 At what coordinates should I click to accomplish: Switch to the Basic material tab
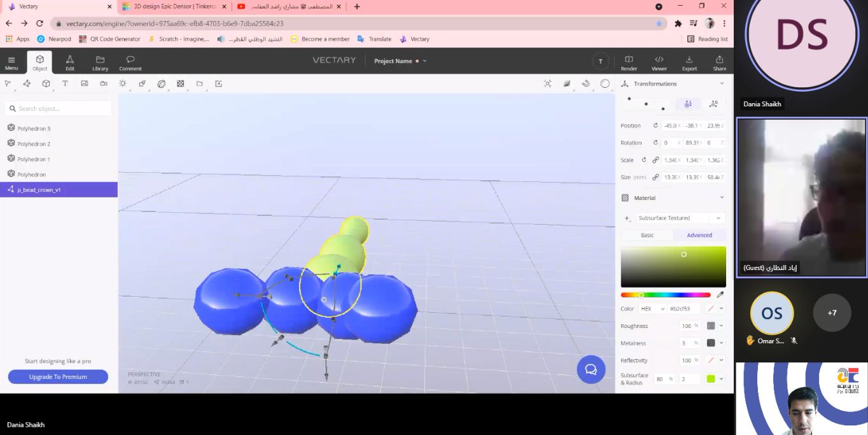coord(647,235)
